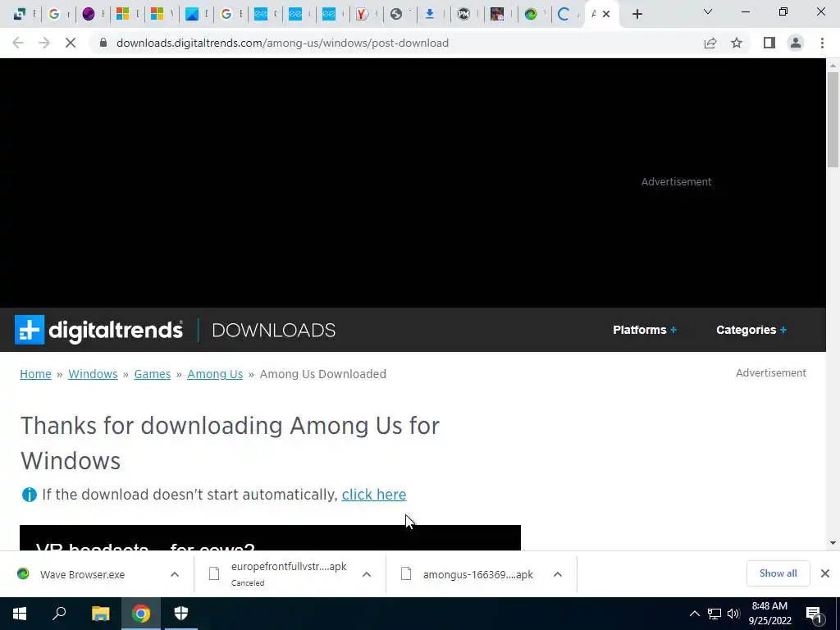Stop loading the page

(71, 43)
